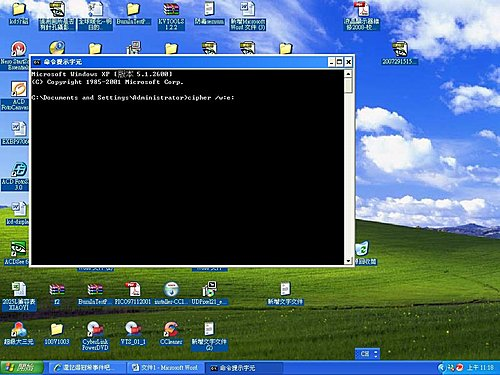The height and width of the screenshot is (375, 500).
Task: Select the BurnInTest folder icon in top row
Action: click(x=133, y=14)
